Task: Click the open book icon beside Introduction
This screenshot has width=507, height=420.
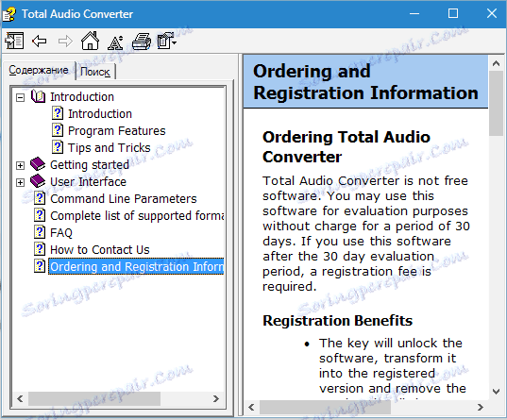Action: pyautogui.click(x=38, y=96)
